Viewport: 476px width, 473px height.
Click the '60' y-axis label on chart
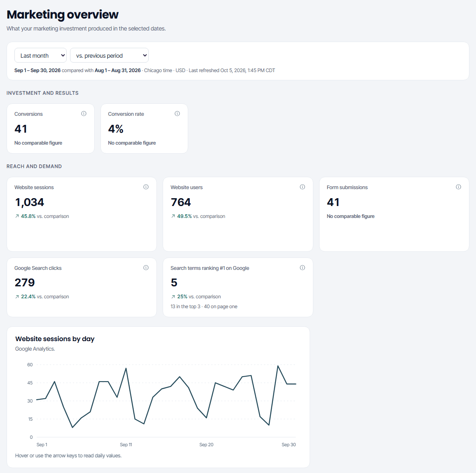point(30,365)
